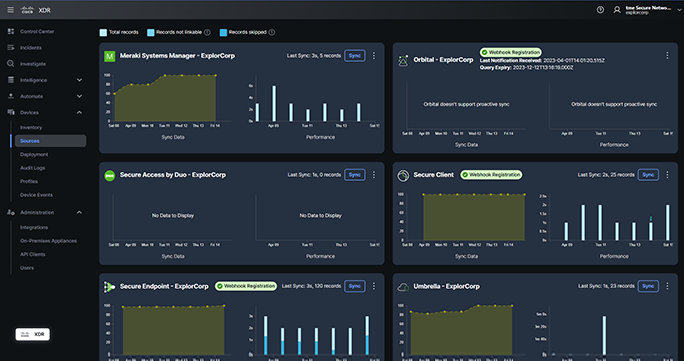The image size is (684, 361).
Task: Open Orbital more options menu
Action: pos(667,55)
